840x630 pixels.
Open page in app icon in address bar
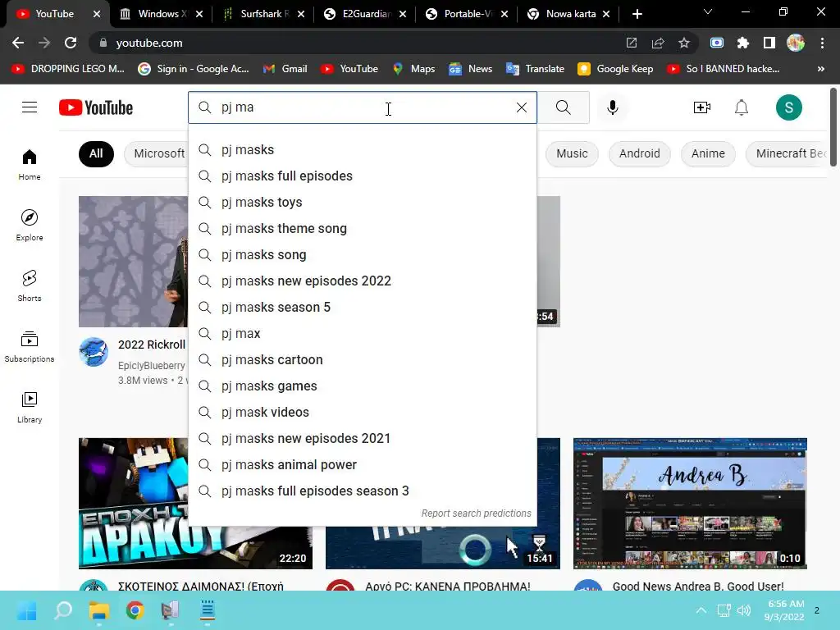click(x=632, y=43)
